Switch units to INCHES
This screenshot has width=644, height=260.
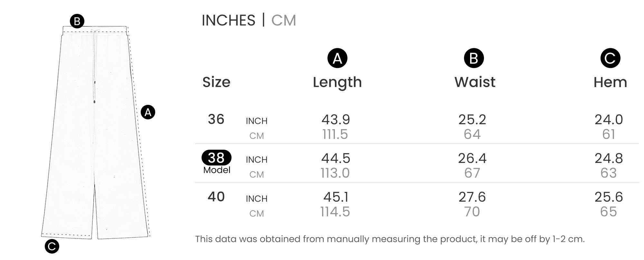tap(228, 20)
